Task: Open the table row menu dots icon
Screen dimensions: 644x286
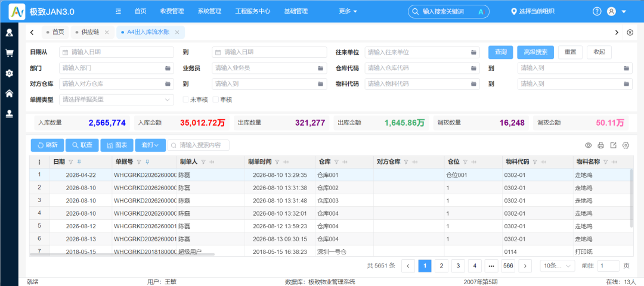Action: (39, 162)
